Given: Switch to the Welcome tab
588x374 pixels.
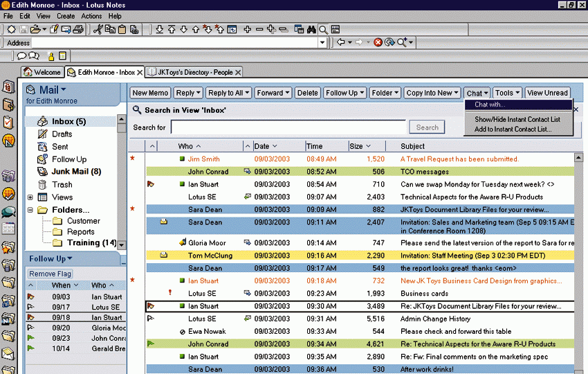Looking at the screenshot, I should click(42, 72).
